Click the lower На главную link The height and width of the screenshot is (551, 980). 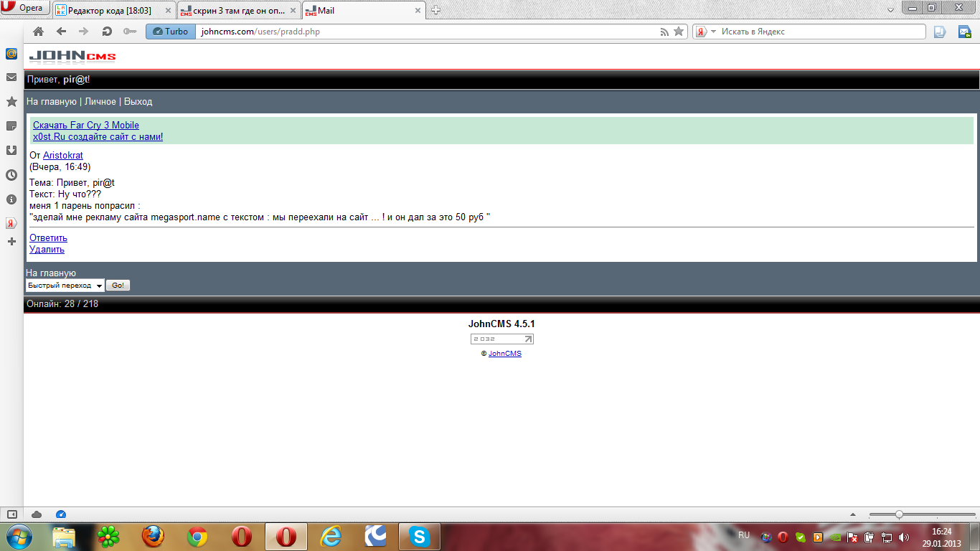[51, 273]
